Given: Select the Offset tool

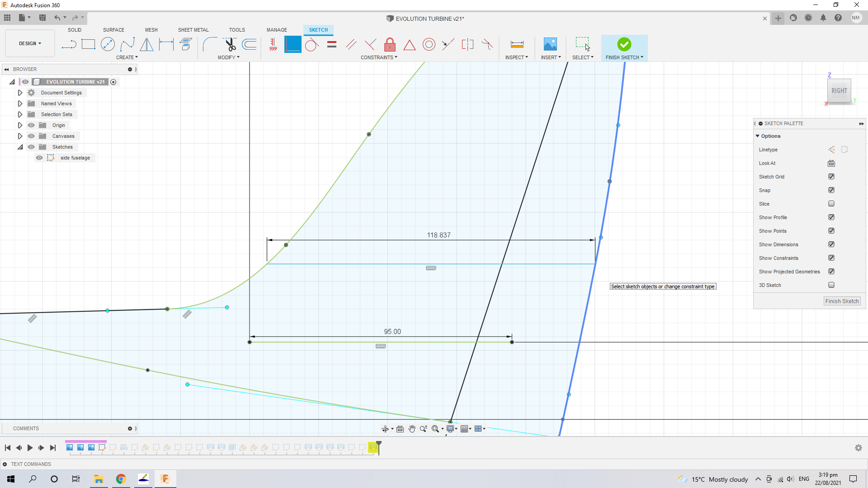Looking at the screenshot, I should pyautogui.click(x=250, y=44).
